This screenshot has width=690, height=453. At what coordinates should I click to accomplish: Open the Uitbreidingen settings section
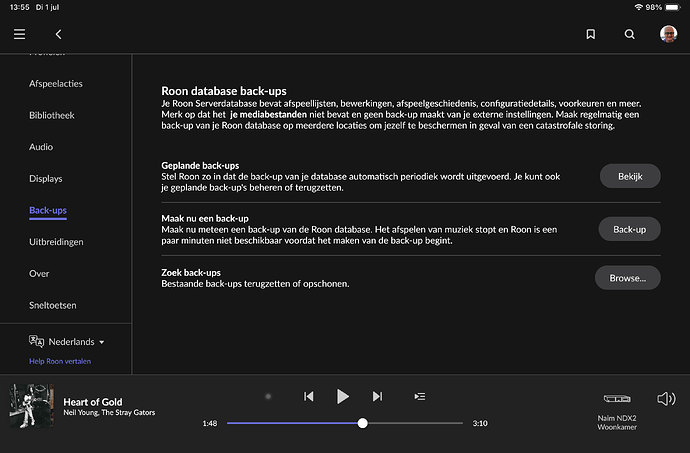56,242
